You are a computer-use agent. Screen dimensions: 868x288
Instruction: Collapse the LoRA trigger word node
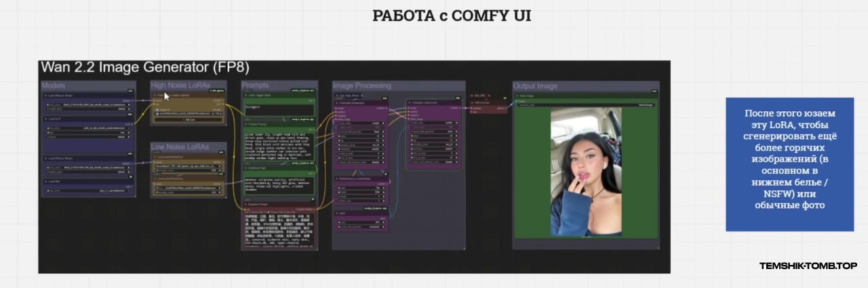point(245,96)
